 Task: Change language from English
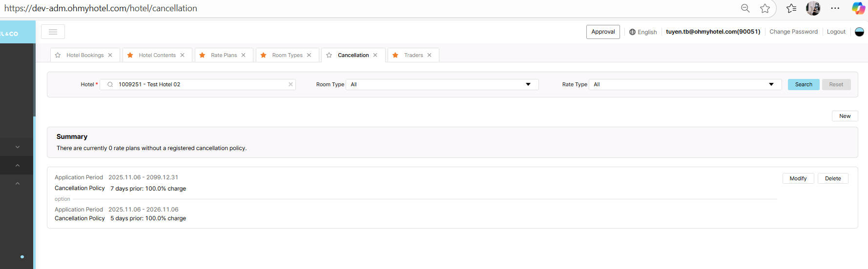click(647, 32)
